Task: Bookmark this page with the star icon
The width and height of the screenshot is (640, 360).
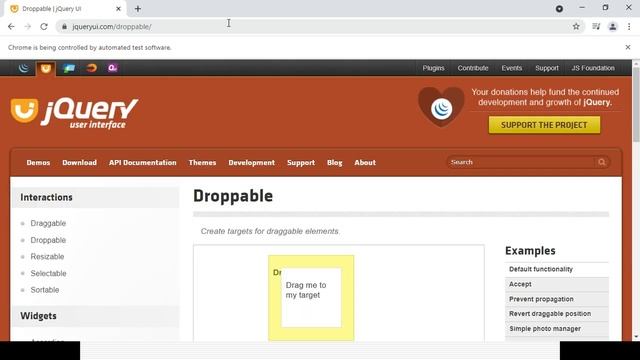Action: (576, 27)
